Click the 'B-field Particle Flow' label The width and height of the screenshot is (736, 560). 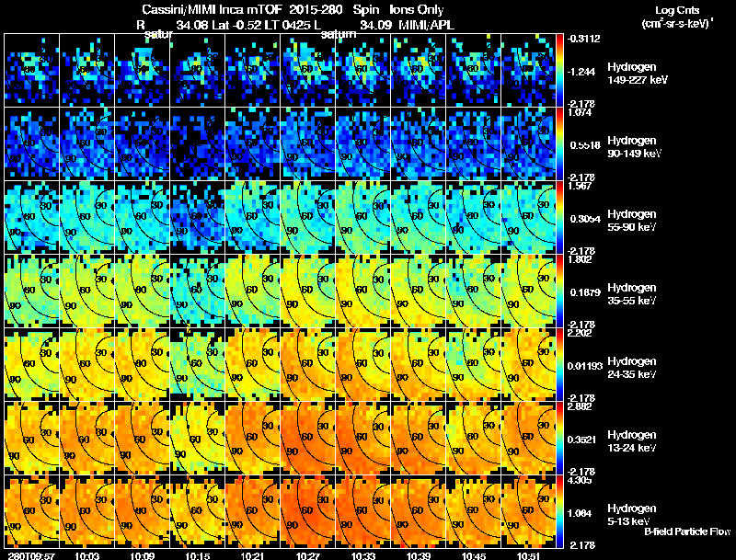coord(687,531)
